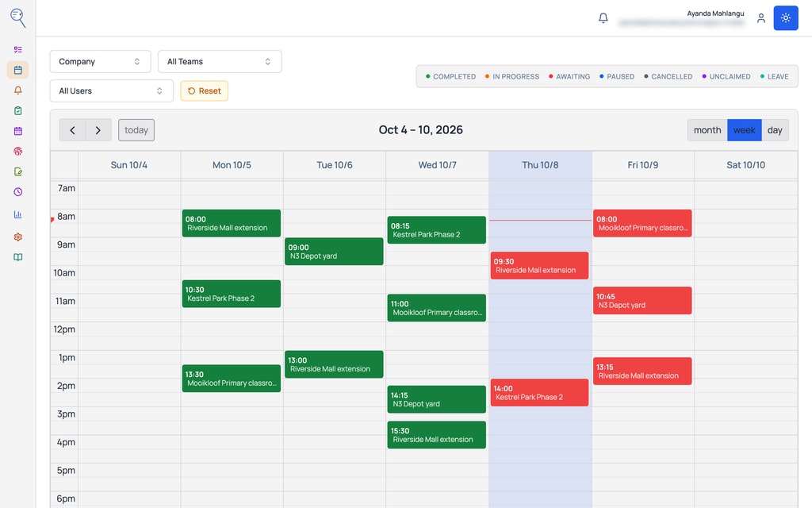This screenshot has height=508, width=812.
Task: Click the PAUSED legend item
Action: (616, 76)
